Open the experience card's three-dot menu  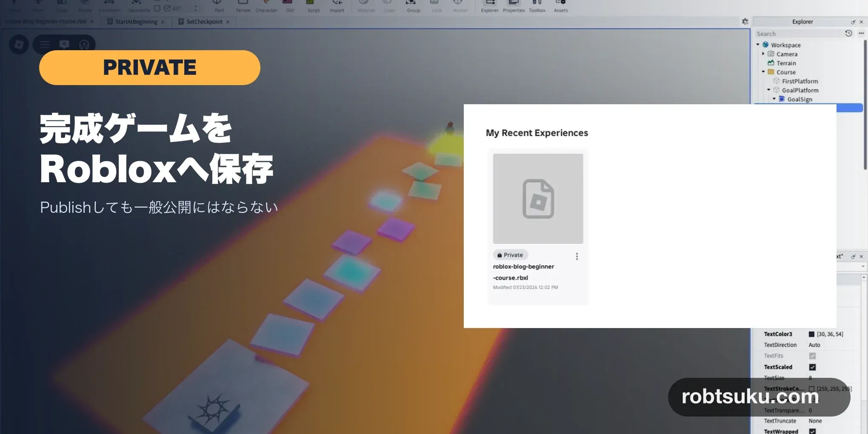tap(577, 256)
